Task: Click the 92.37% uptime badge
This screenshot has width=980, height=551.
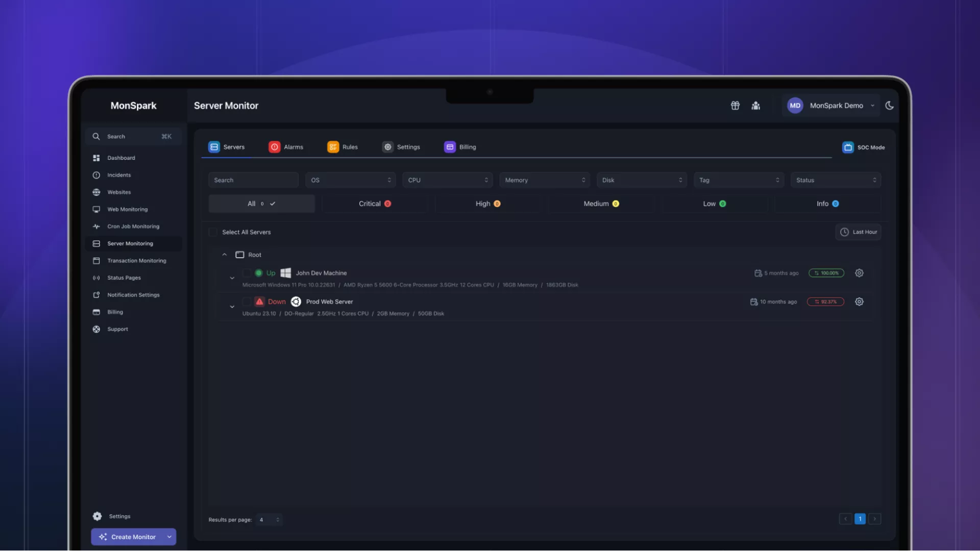Action: tap(825, 302)
